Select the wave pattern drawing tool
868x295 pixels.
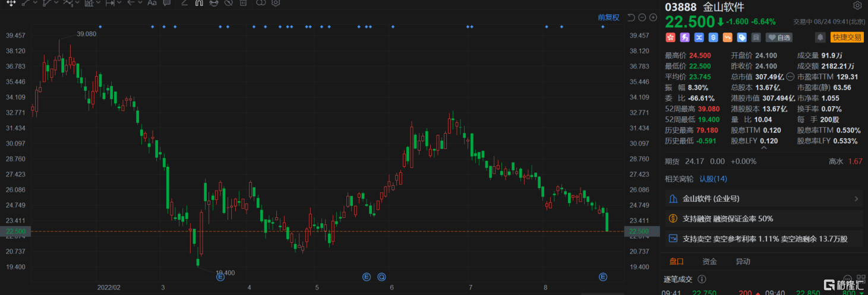coord(68,3)
